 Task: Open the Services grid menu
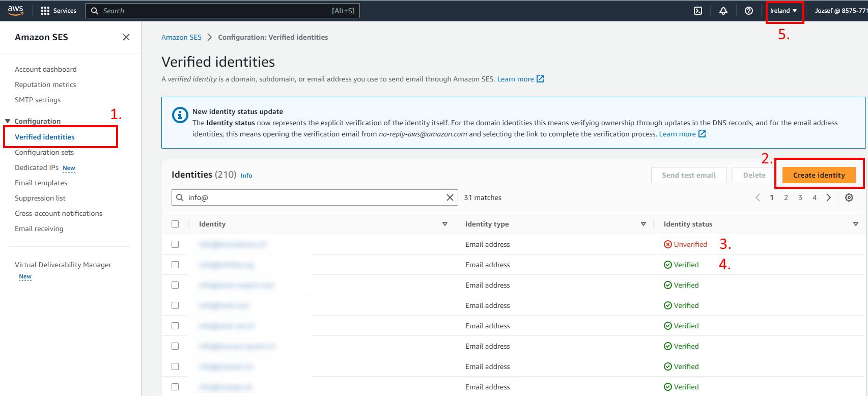pos(58,11)
